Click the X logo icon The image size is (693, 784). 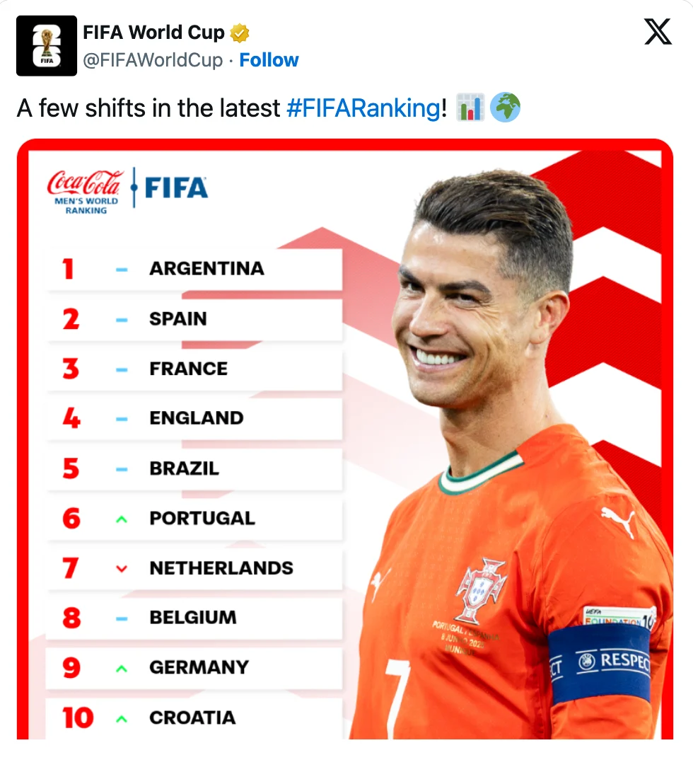click(658, 32)
